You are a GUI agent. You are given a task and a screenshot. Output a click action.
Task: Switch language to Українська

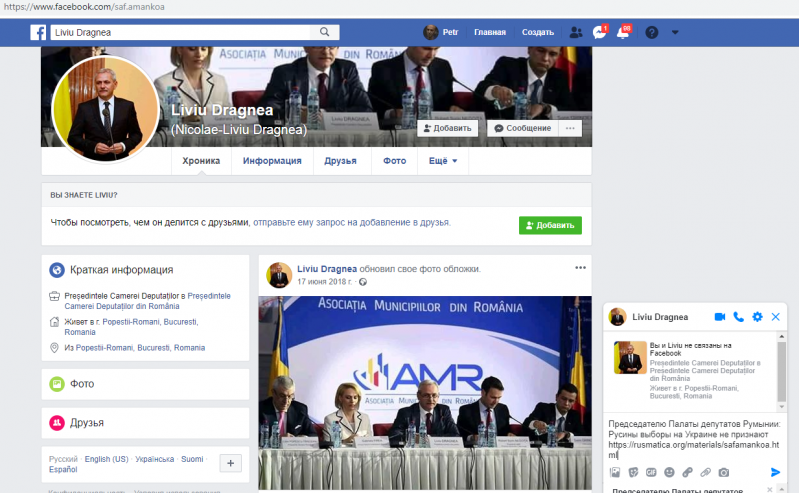click(x=154, y=459)
